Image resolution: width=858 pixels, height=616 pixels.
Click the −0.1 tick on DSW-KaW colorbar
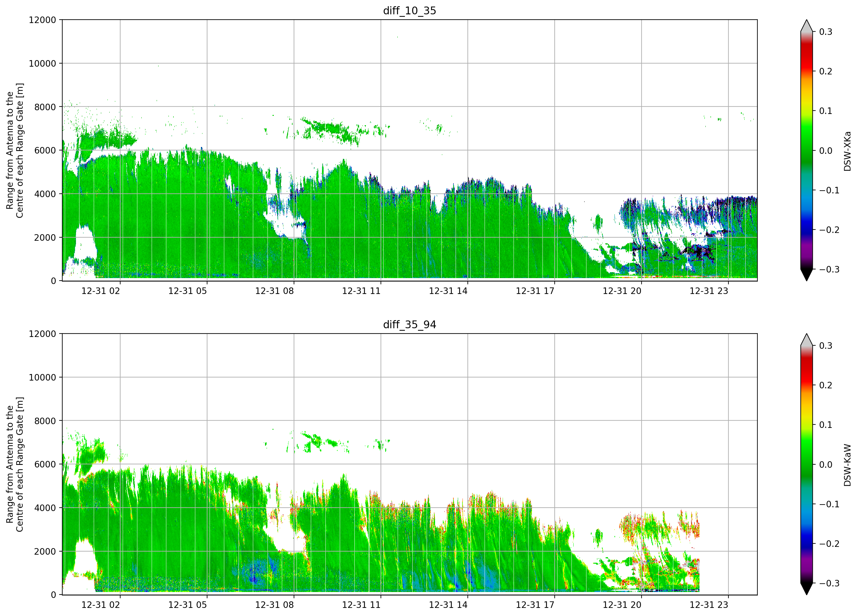point(829,505)
